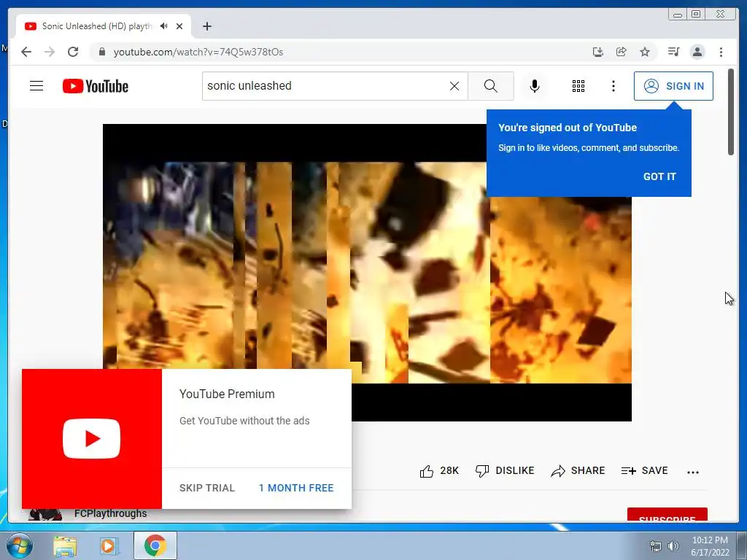Accept 1 MONTH FREE offer

[x=296, y=488]
